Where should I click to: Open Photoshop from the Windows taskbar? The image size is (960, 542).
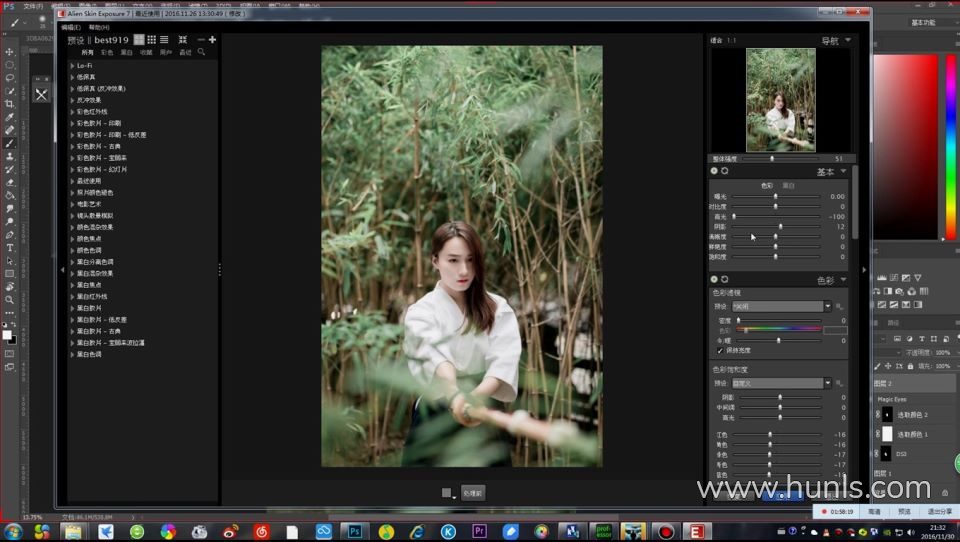coord(355,531)
